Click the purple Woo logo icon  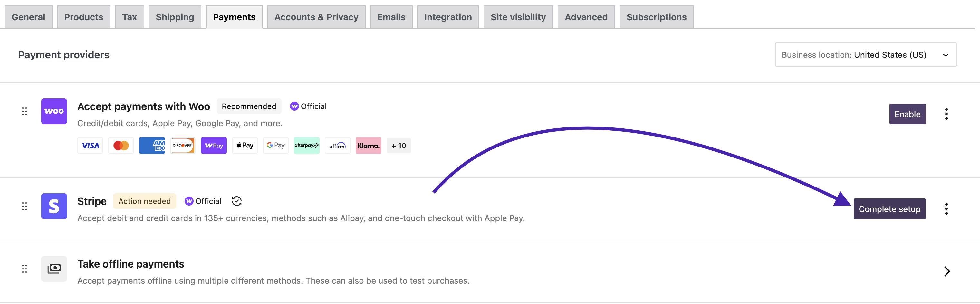coord(54,111)
